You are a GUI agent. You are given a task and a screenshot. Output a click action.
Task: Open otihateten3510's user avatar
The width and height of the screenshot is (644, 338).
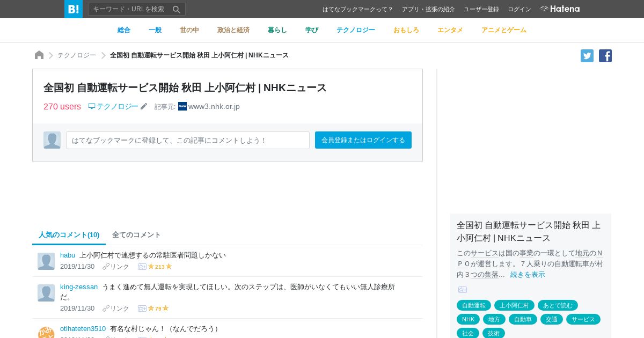(46, 332)
